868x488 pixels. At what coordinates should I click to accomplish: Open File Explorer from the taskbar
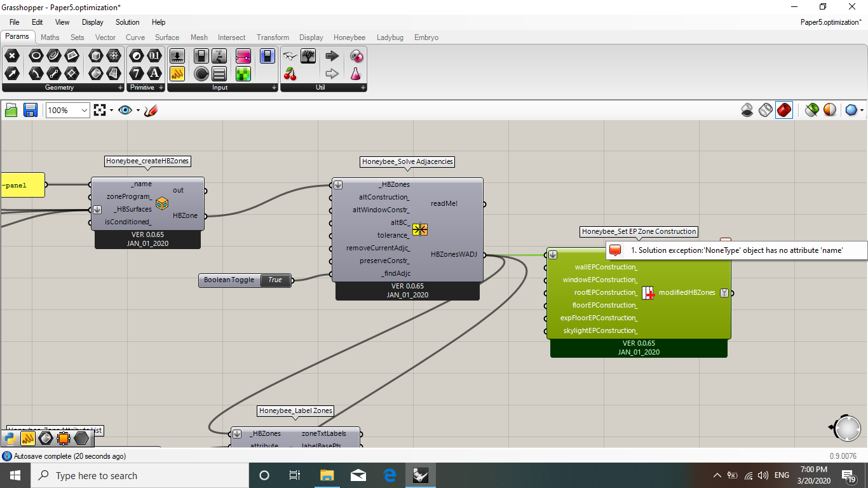pos(327,475)
